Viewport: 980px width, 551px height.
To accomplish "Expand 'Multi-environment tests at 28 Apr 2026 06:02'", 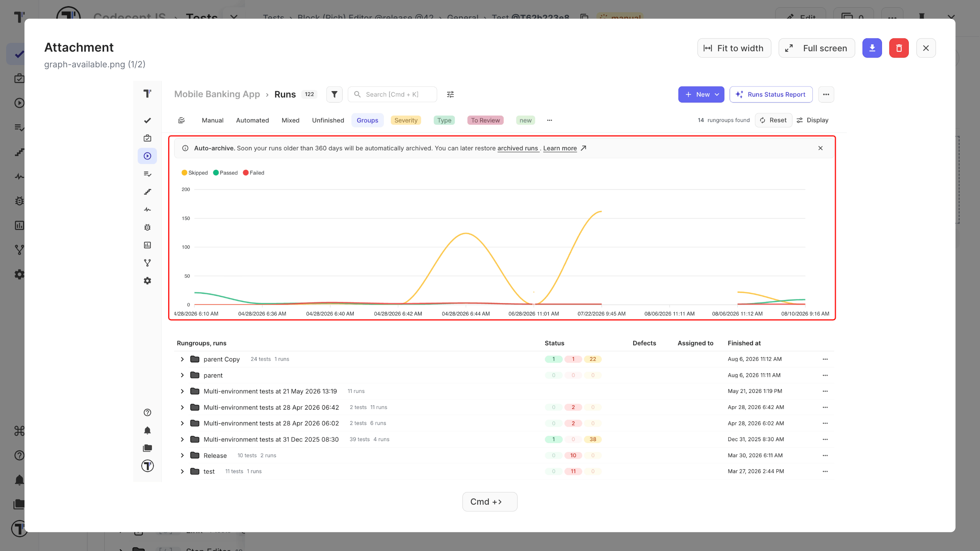I will (x=182, y=423).
